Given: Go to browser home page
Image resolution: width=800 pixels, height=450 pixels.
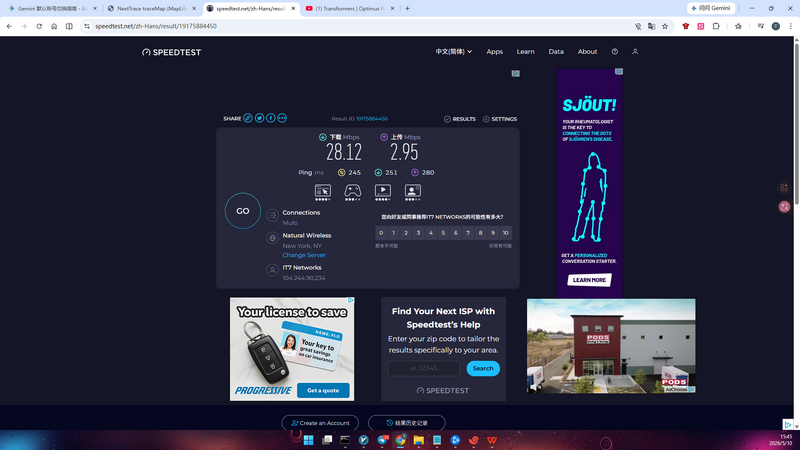Looking at the screenshot, I should (x=54, y=26).
